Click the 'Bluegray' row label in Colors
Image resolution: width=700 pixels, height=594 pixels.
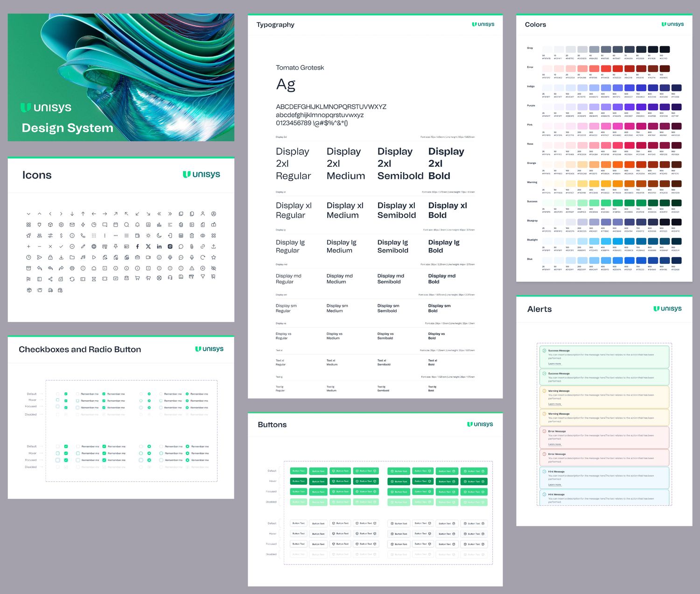coord(532,220)
